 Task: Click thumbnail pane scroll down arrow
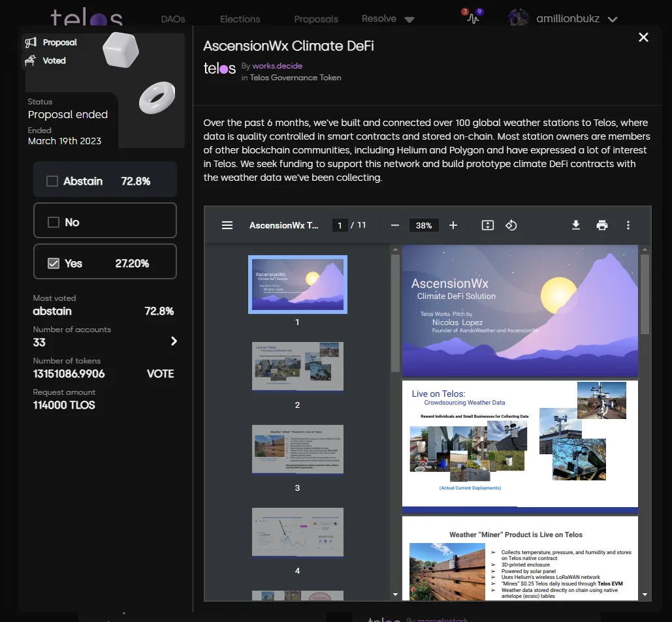coord(395,595)
